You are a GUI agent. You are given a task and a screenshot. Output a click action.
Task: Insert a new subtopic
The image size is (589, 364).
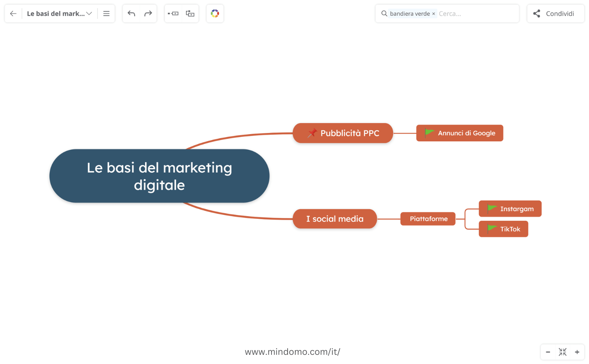pyautogui.click(x=190, y=14)
